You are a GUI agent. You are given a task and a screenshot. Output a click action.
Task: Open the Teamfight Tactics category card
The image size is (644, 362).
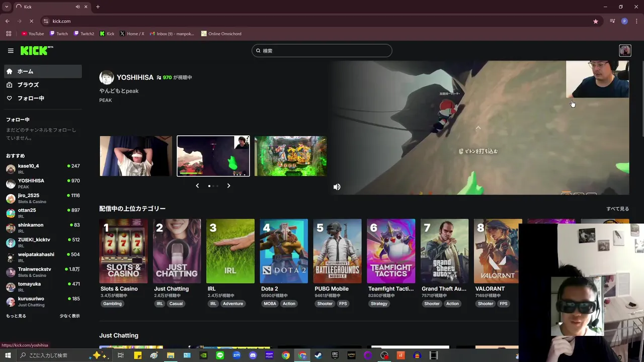click(391, 251)
